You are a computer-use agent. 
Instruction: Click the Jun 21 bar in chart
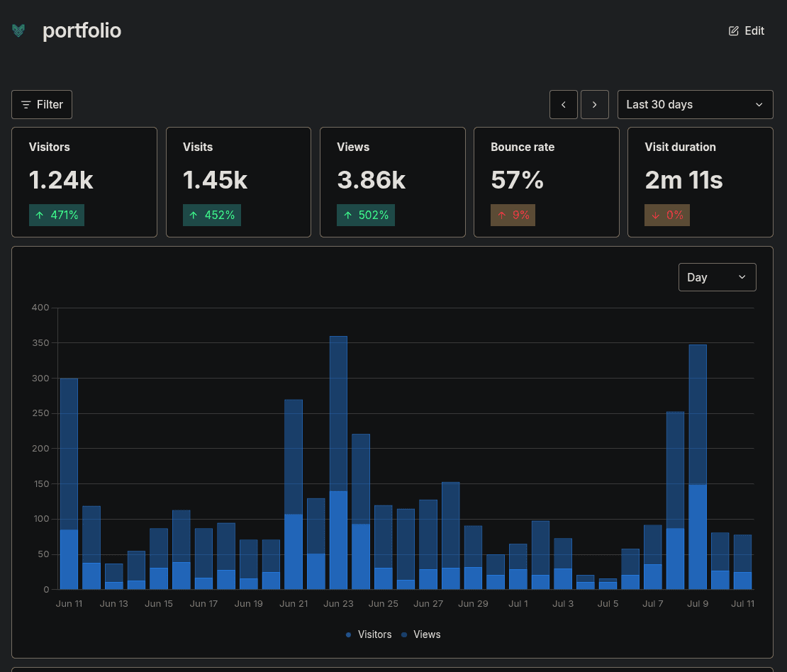[x=294, y=494]
